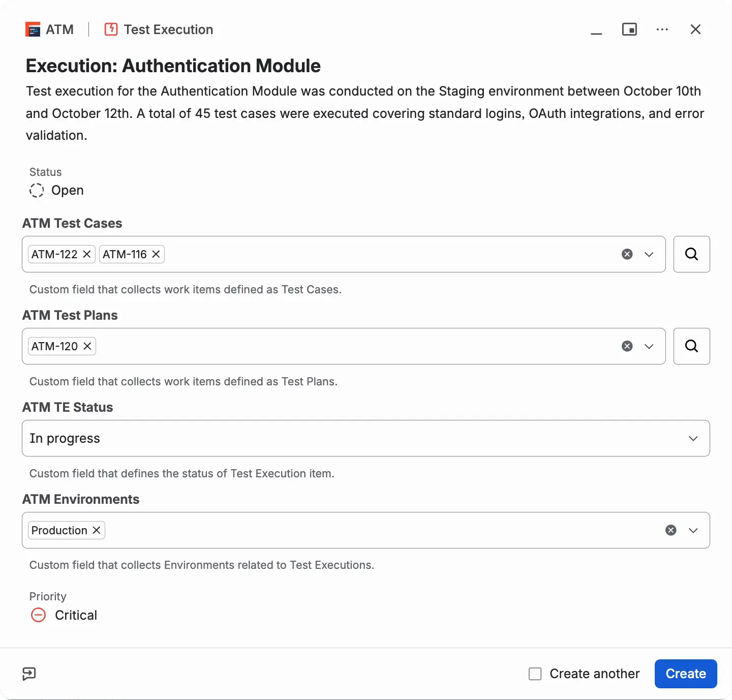Expand the ATM Environments dropdown chevron
Image resolution: width=732 pixels, height=700 pixels.
tap(693, 530)
